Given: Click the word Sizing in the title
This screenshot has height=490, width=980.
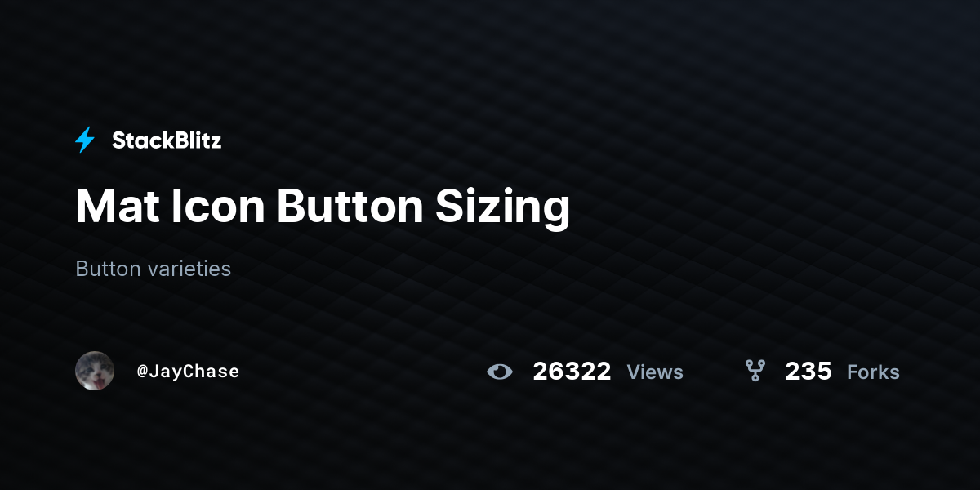Looking at the screenshot, I should 502,209.
